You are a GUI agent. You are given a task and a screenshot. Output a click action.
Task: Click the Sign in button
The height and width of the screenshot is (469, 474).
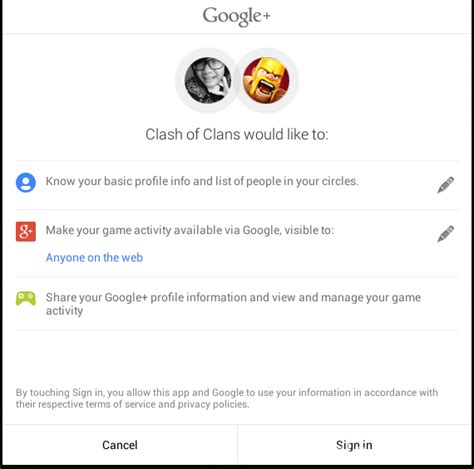(x=354, y=445)
